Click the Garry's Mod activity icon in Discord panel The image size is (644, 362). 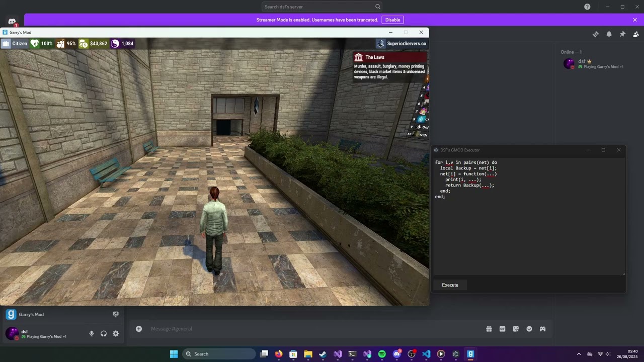[x=11, y=315]
